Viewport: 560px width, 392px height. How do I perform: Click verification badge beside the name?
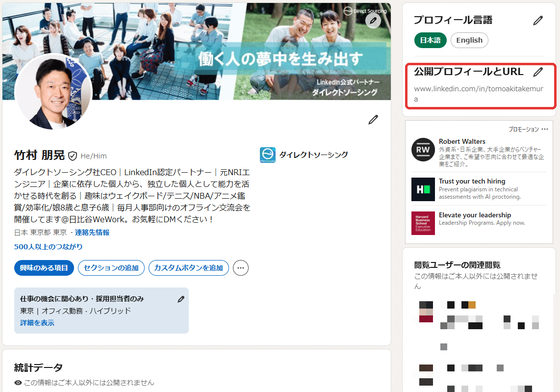click(x=73, y=156)
